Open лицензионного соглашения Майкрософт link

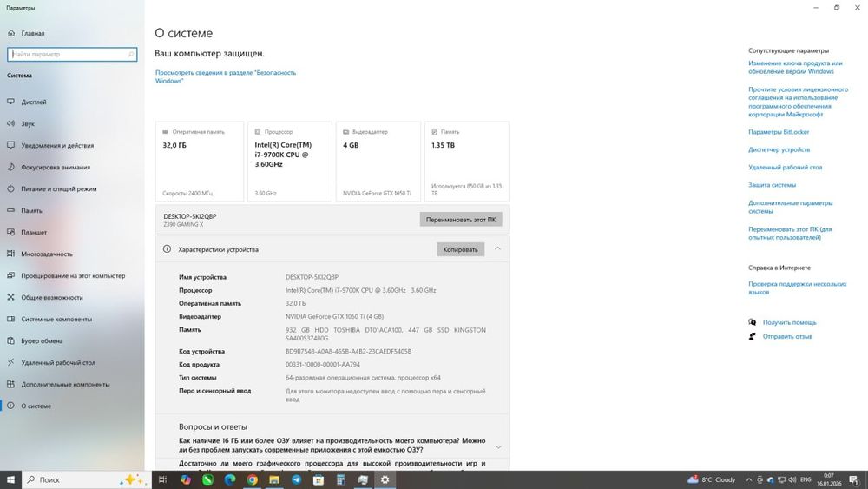(x=799, y=102)
